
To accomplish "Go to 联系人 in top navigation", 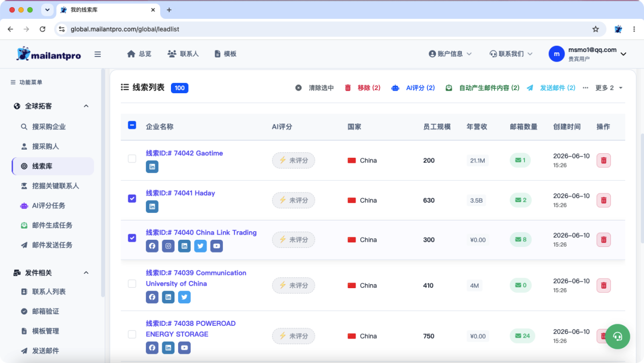I will pos(183,54).
